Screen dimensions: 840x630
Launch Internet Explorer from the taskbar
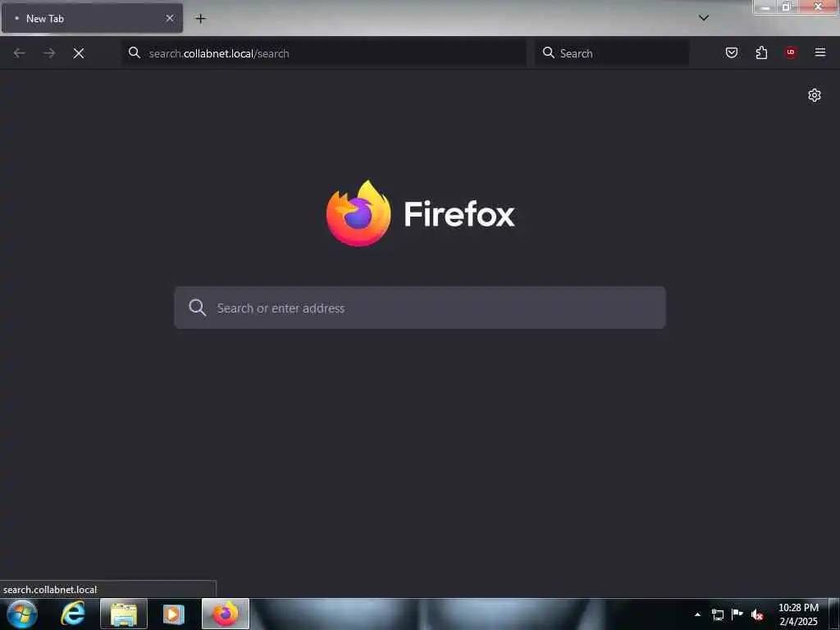click(73, 614)
